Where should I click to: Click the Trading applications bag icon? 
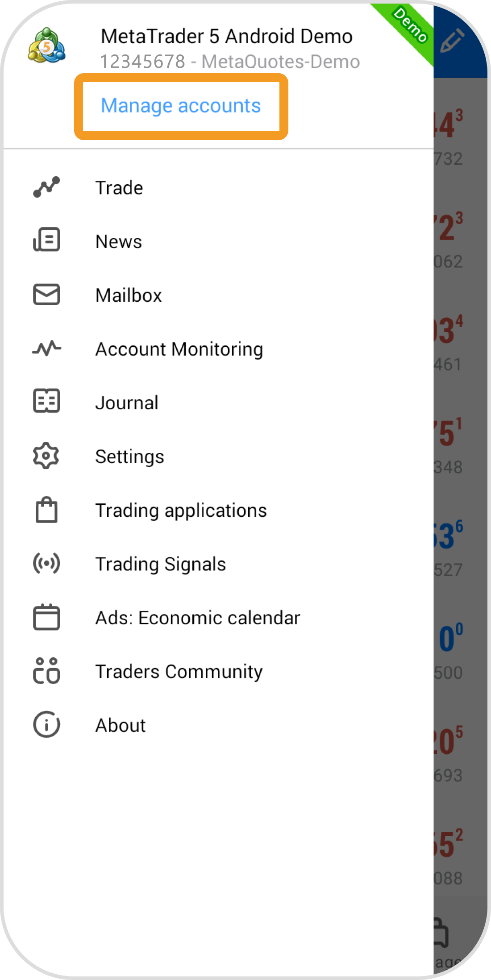(46, 510)
